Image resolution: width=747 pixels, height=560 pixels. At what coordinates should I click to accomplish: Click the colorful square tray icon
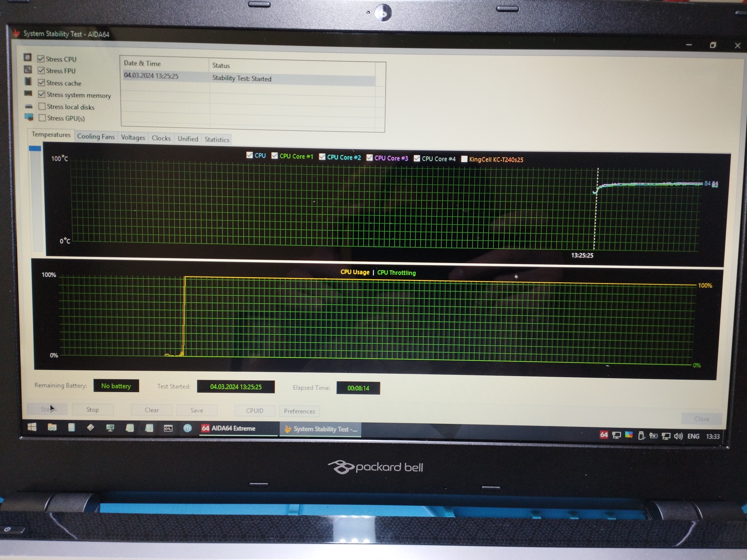tap(629, 435)
